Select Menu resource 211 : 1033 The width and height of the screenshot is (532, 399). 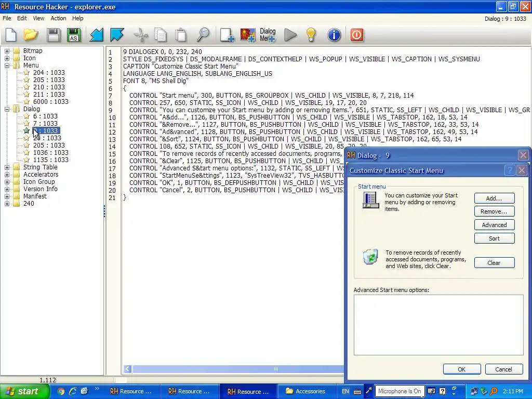pyautogui.click(x=49, y=95)
